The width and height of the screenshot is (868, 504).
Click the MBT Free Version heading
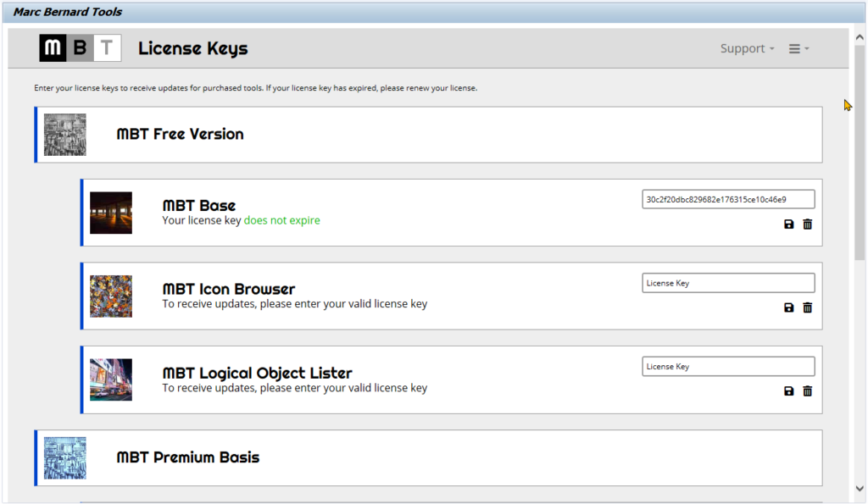click(180, 134)
